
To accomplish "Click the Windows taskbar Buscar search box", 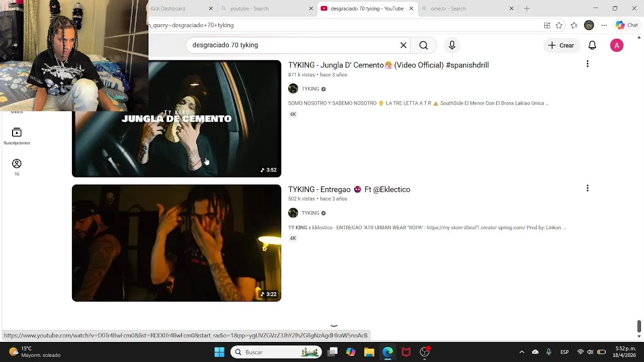I will click(276, 352).
